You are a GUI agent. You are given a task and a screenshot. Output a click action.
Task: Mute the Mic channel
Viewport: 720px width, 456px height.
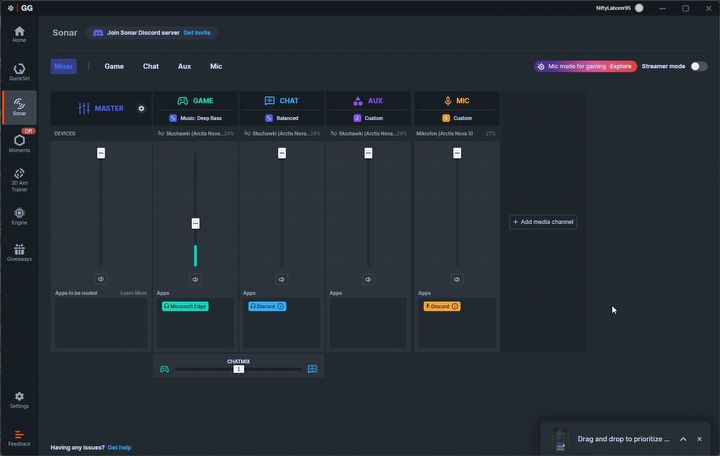457,280
